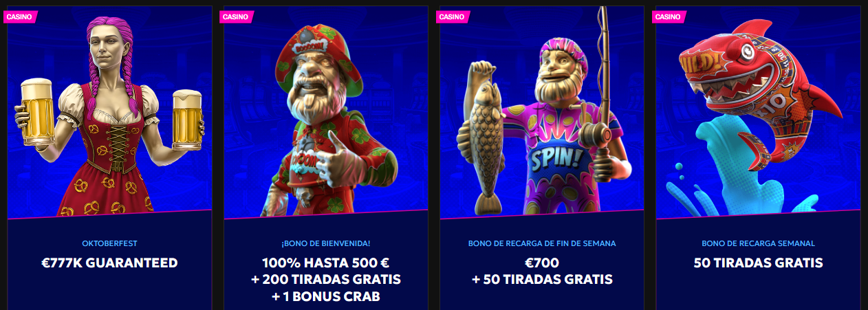Click the + 1 BONUS CRAB line

(326, 297)
